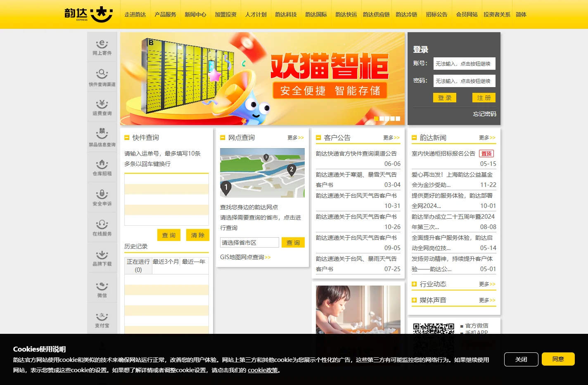588x385 pixels.
Task: Focus the 密码 input field
Action: point(464,81)
